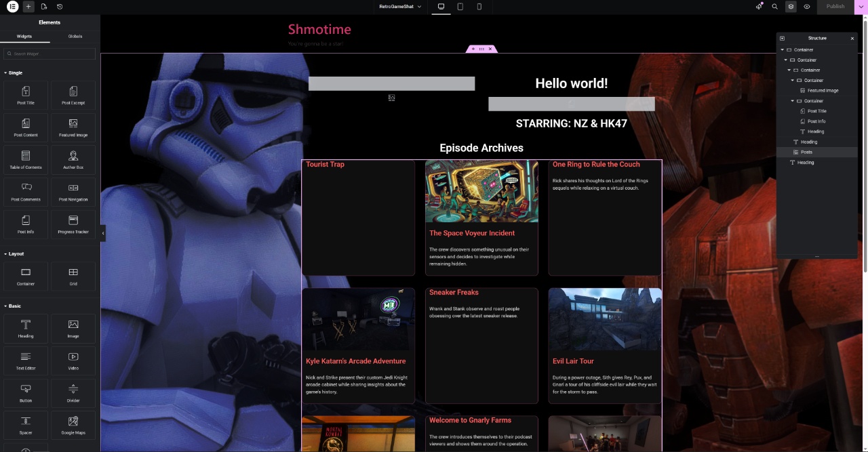Delete container via X on pink handle

(x=490, y=49)
